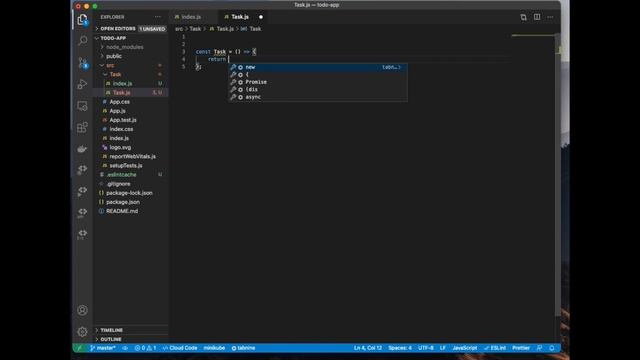Switch to the Task.js editor tab
Image resolution: width=640 pixels, height=360 pixels.
[x=240, y=17]
